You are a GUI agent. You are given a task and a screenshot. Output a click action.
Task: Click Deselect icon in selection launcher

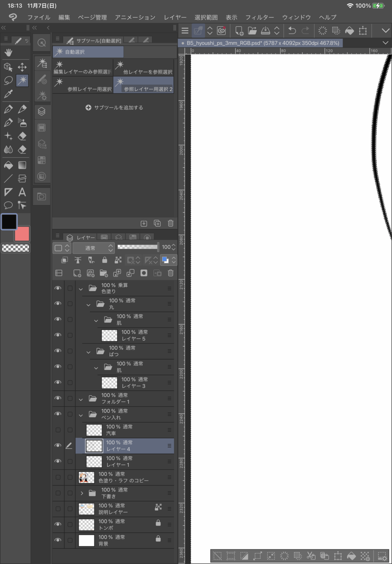pyautogui.click(x=218, y=556)
